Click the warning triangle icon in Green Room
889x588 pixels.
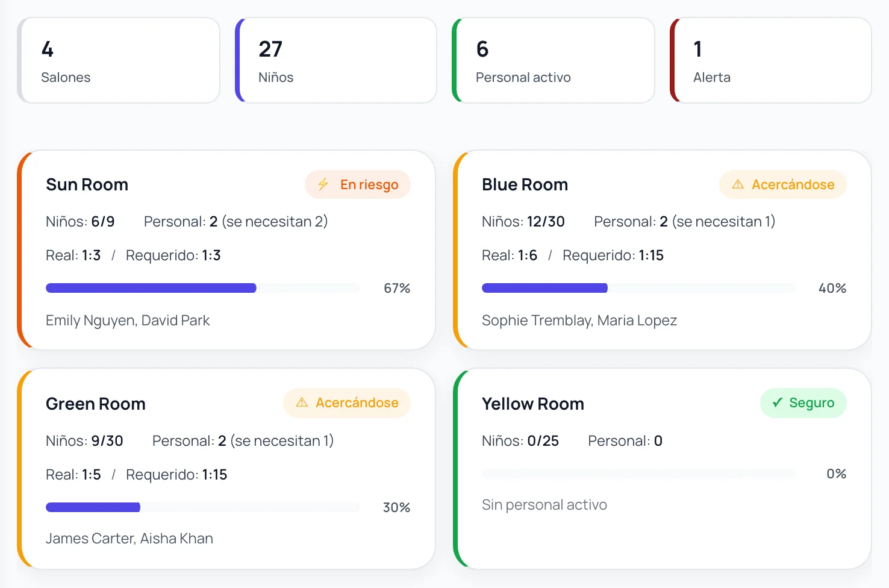click(x=302, y=402)
